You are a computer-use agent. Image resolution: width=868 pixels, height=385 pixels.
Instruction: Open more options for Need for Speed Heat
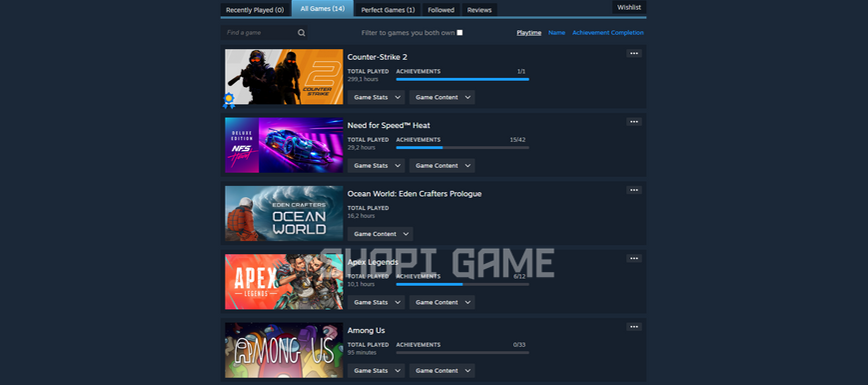634,122
